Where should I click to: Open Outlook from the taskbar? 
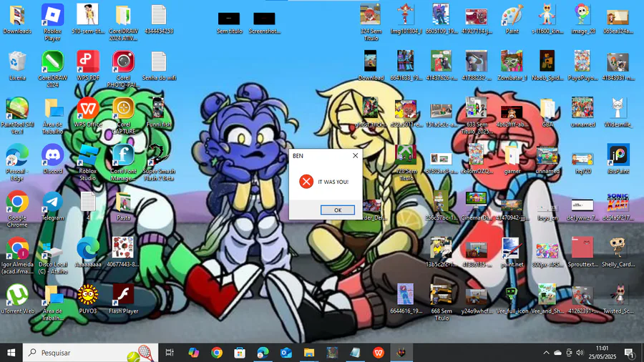click(x=286, y=353)
